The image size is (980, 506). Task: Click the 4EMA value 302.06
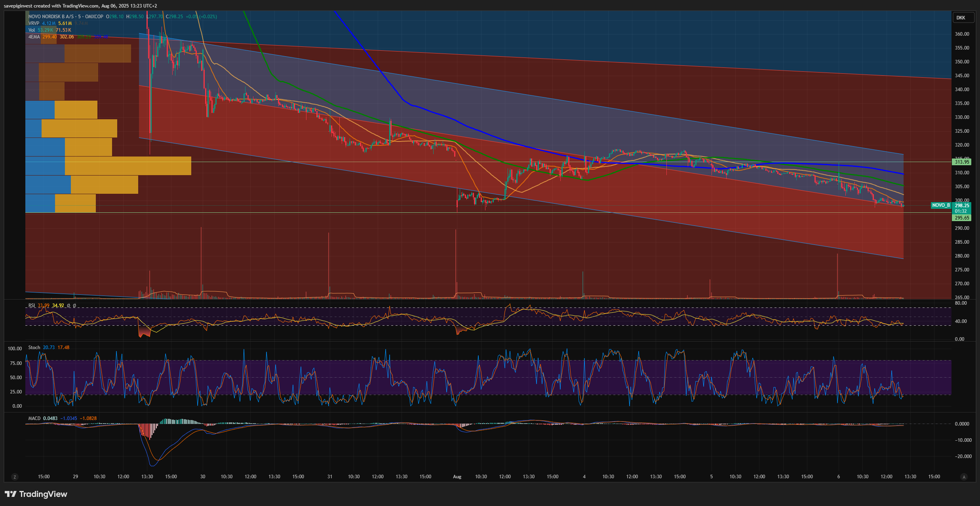[x=67, y=37]
